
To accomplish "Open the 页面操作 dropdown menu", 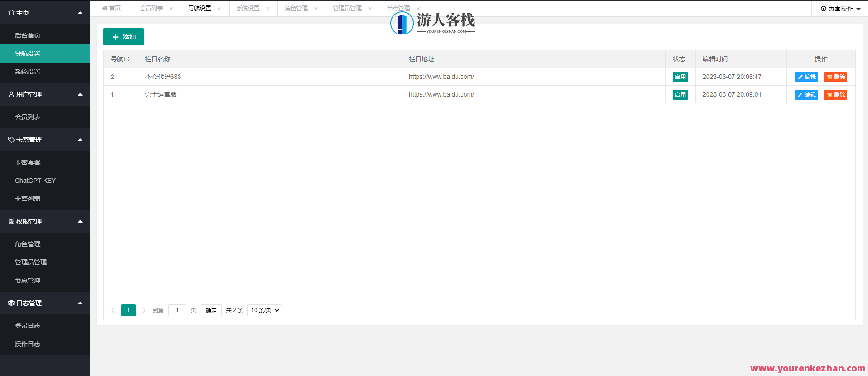I will 840,9.
